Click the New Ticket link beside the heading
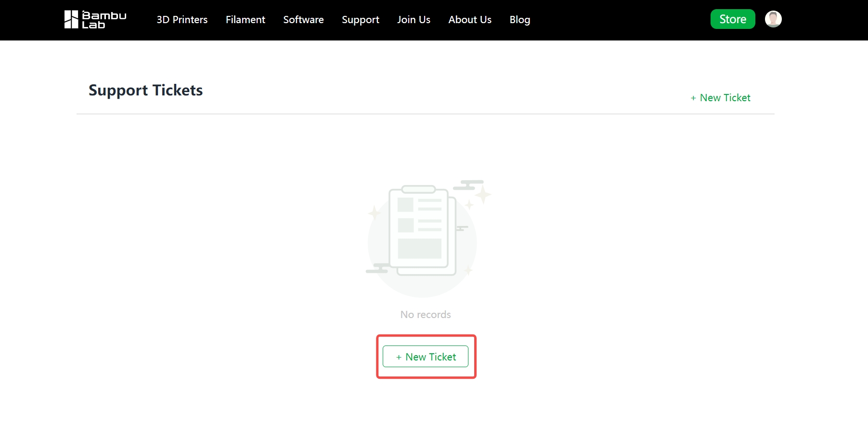The width and height of the screenshot is (868, 426). pyautogui.click(x=721, y=98)
